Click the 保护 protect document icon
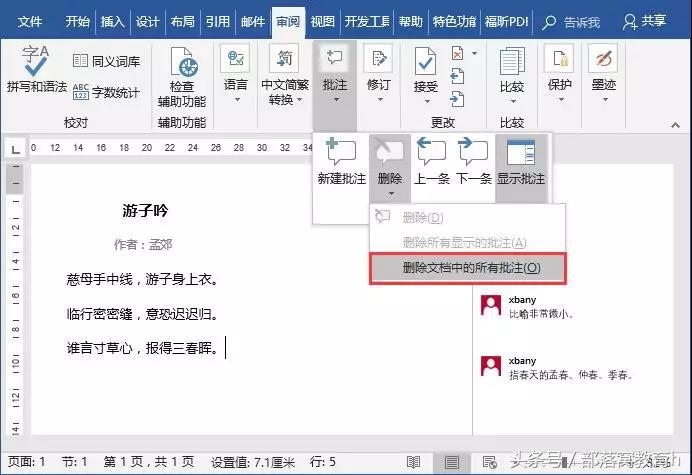This screenshot has width=692, height=475. (x=560, y=58)
